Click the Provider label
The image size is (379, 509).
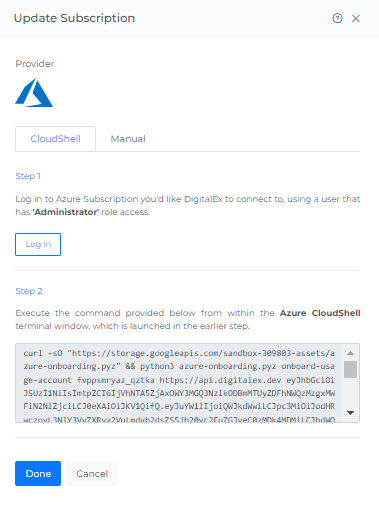(x=35, y=64)
